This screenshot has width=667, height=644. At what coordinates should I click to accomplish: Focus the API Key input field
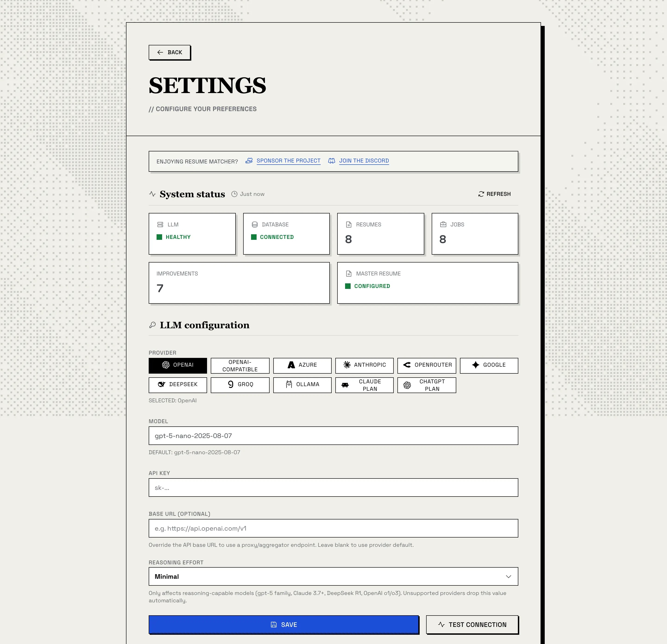coord(333,488)
